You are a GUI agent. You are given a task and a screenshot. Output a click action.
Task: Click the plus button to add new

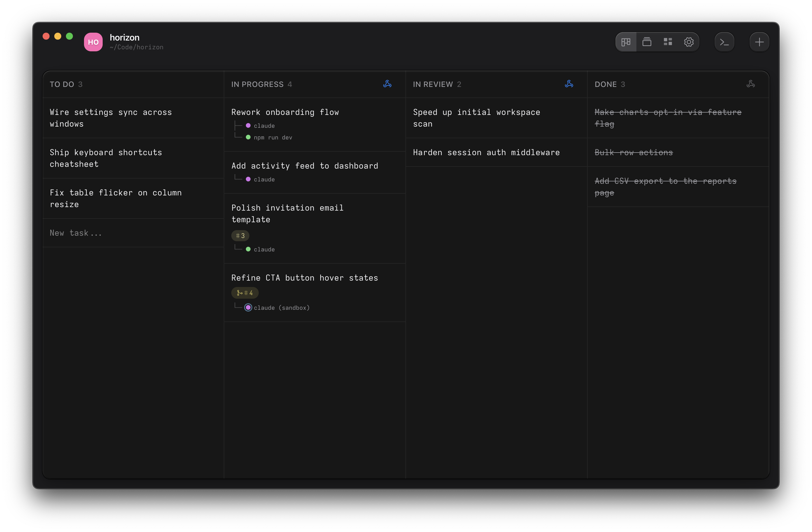pyautogui.click(x=759, y=42)
